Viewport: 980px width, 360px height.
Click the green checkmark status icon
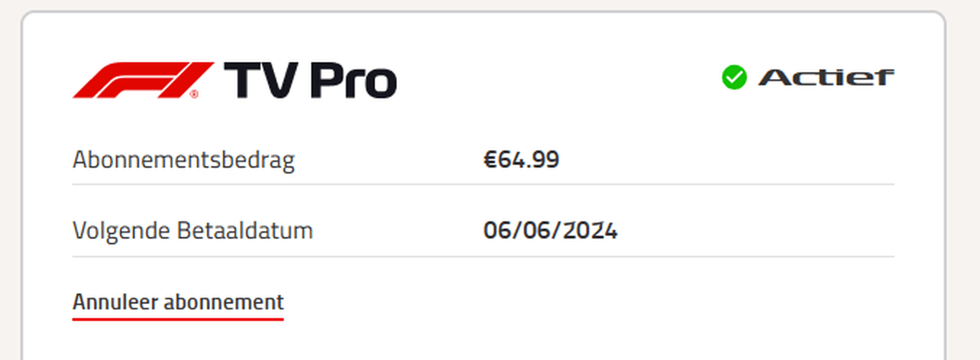coord(734,78)
